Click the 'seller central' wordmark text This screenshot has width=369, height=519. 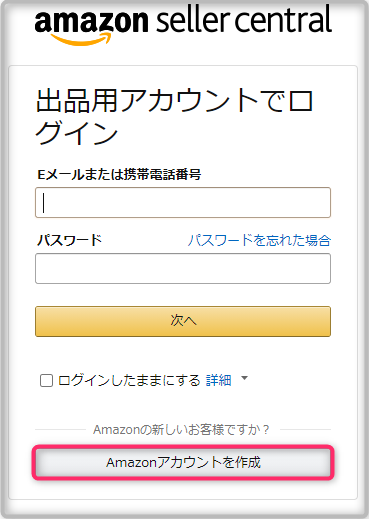point(244,20)
